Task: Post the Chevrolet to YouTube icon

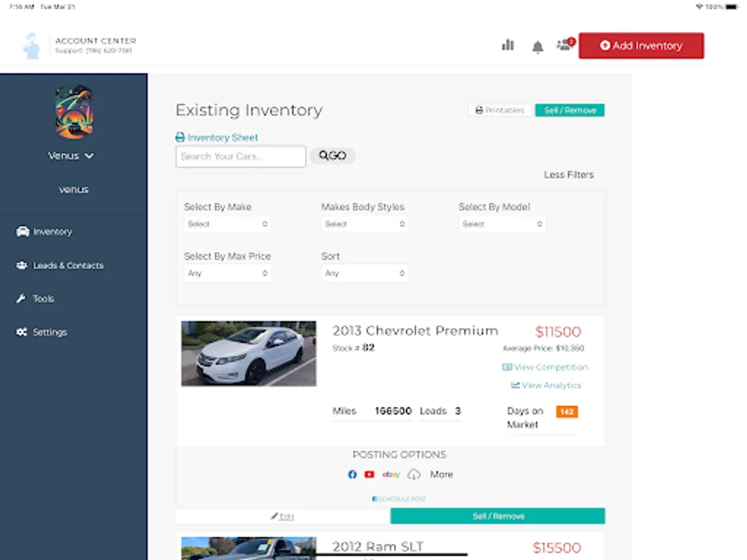Action: (x=369, y=474)
